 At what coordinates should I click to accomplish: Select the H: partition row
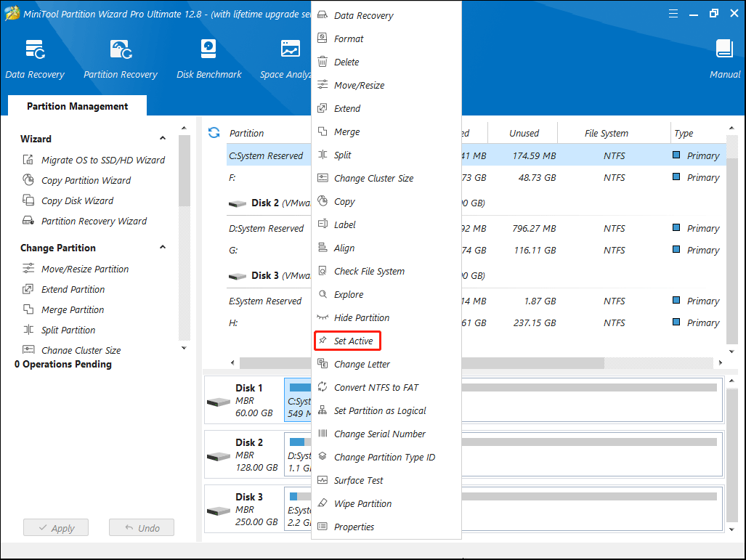coord(477,322)
